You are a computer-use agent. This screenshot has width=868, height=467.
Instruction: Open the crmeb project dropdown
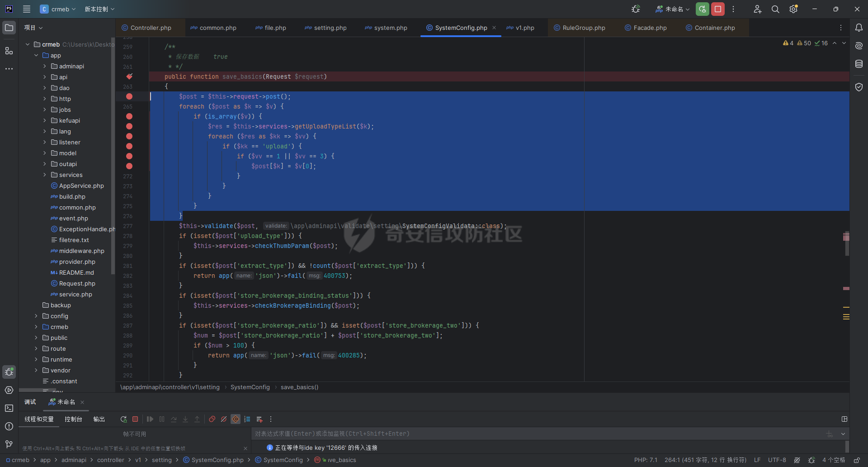[x=58, y=9]
